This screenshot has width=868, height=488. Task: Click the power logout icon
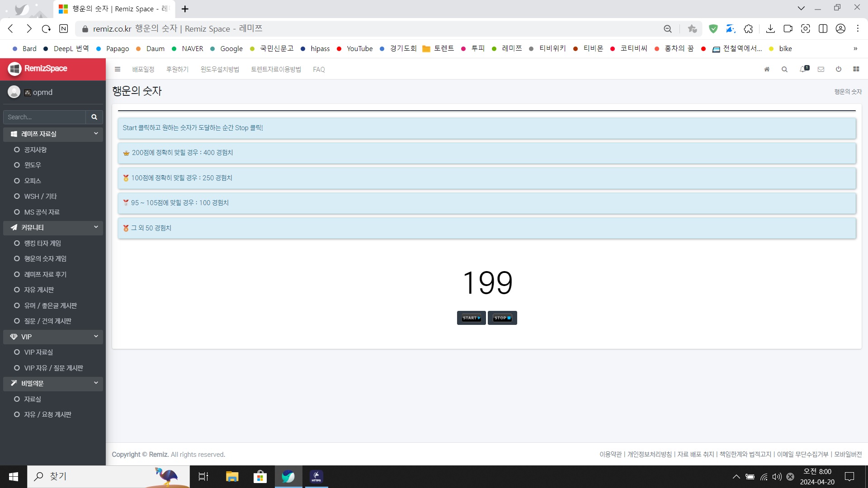pyautogui.click(x=839, y=69)
